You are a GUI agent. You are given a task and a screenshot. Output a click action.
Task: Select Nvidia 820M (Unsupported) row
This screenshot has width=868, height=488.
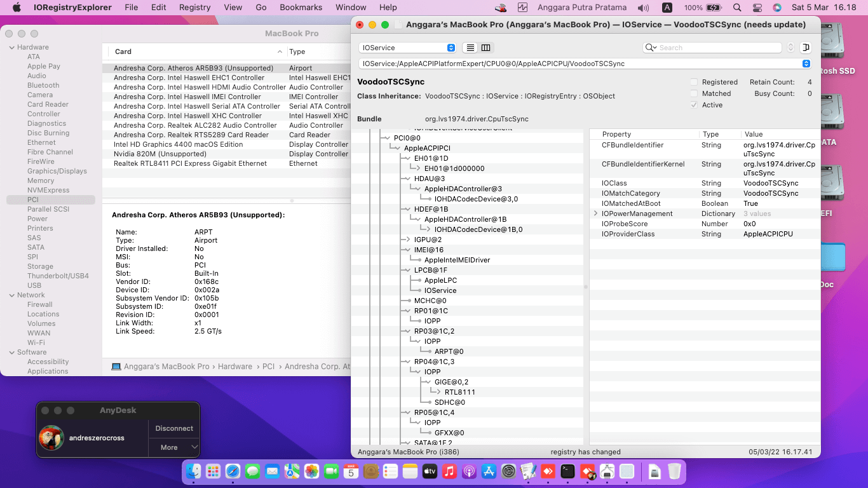click(226, 154)
